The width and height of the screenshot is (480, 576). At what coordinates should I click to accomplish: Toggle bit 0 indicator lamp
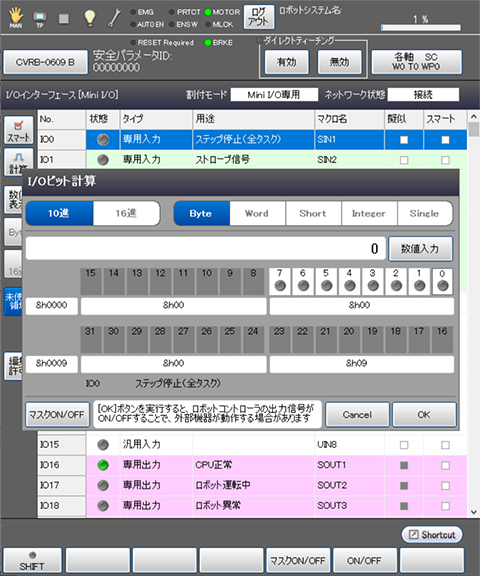[443, 285]
